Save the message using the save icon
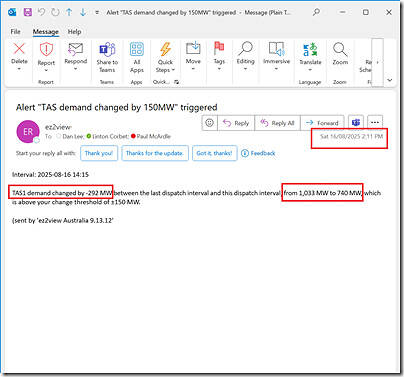 tap(28, 12)
